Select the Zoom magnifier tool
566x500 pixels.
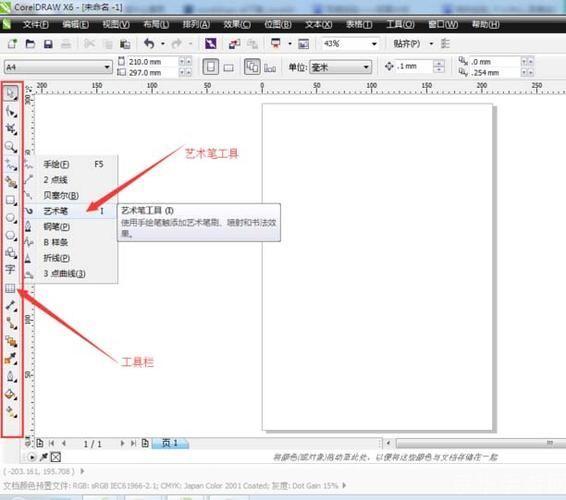pos(11,146)
